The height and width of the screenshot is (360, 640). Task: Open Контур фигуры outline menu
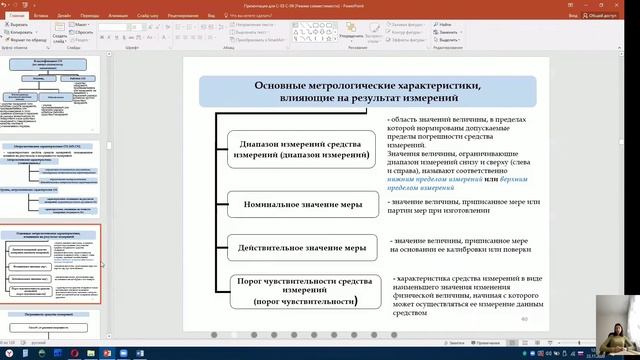[x=404, y=32]
